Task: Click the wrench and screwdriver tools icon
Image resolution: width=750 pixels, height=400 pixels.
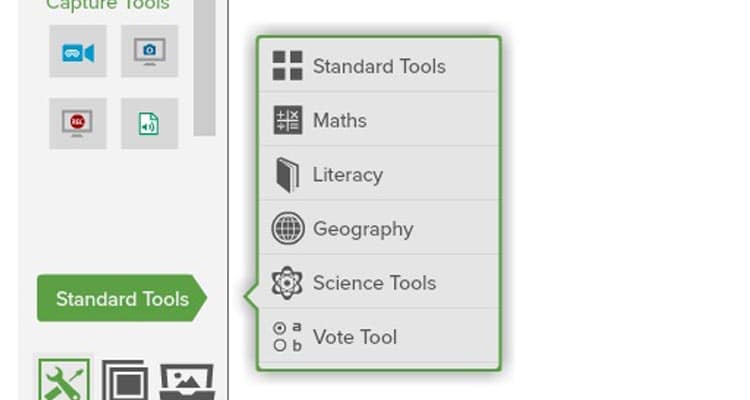Action: point(64,380)
